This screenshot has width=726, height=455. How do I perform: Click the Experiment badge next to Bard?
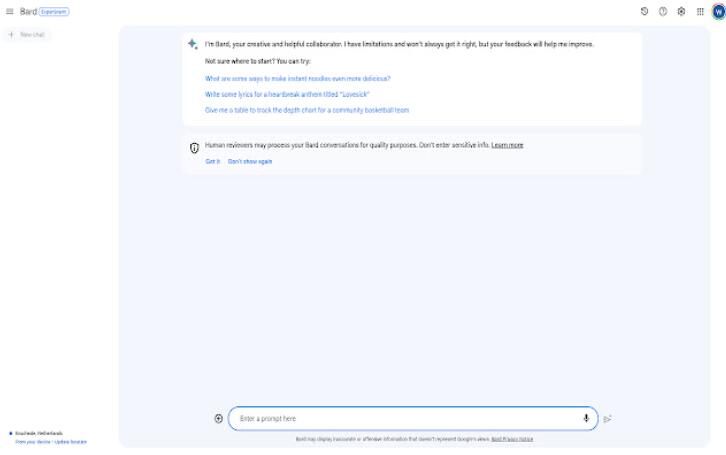tap(54, 12)
